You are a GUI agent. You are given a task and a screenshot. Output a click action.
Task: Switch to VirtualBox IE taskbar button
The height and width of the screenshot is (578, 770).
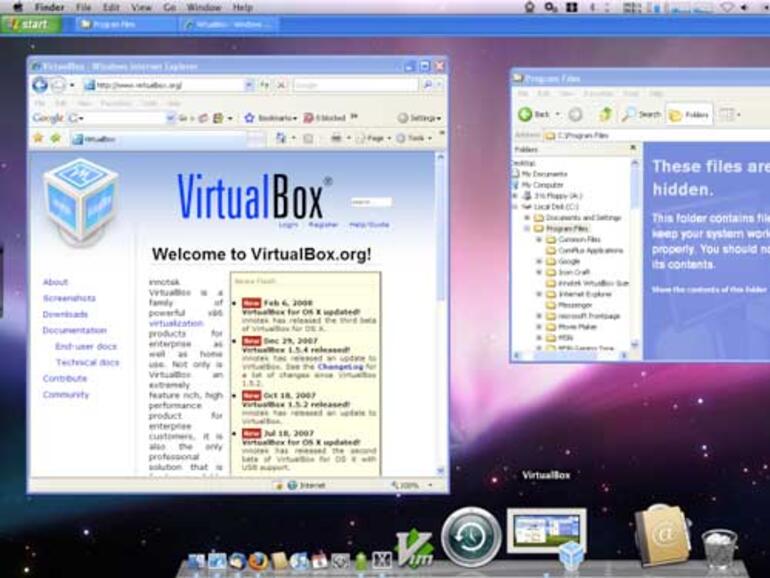[x=229, y=25]
